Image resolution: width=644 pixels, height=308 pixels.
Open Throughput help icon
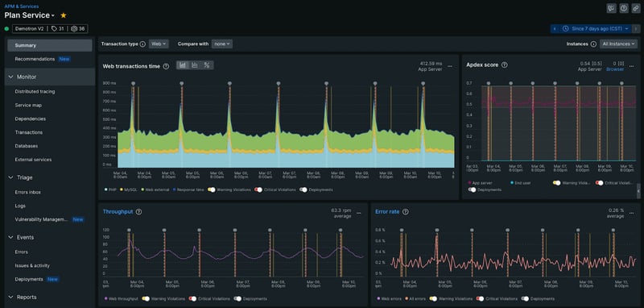click(138, 212)
